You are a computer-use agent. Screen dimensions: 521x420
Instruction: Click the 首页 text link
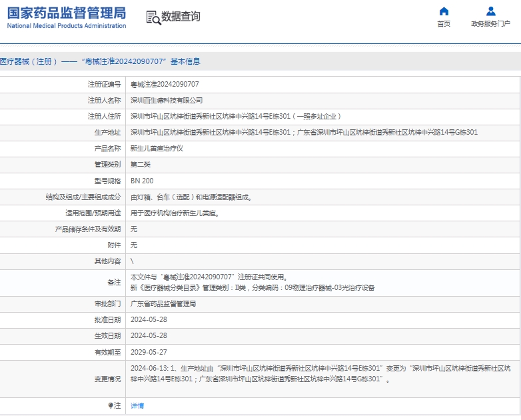444,23
